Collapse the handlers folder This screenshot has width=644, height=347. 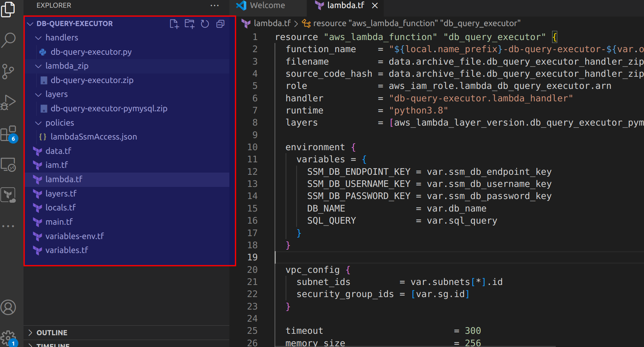(x=38, y=38)
